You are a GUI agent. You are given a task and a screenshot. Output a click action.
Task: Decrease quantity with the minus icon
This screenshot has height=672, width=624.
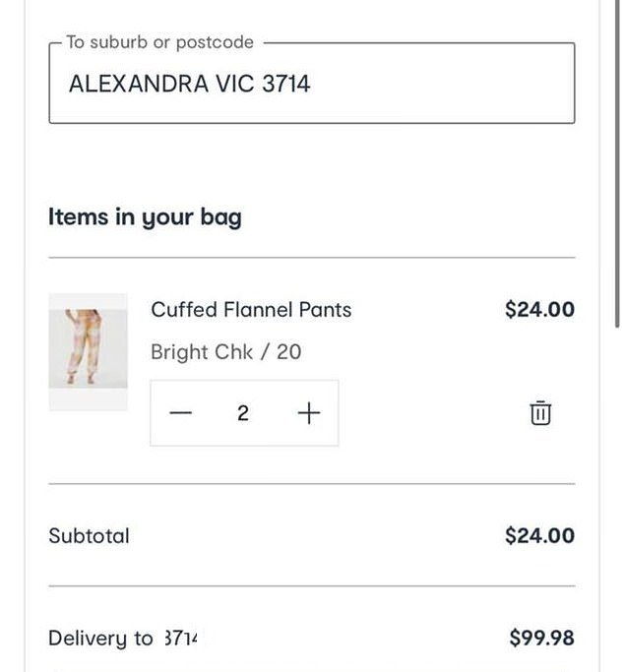tap(180, 413)
